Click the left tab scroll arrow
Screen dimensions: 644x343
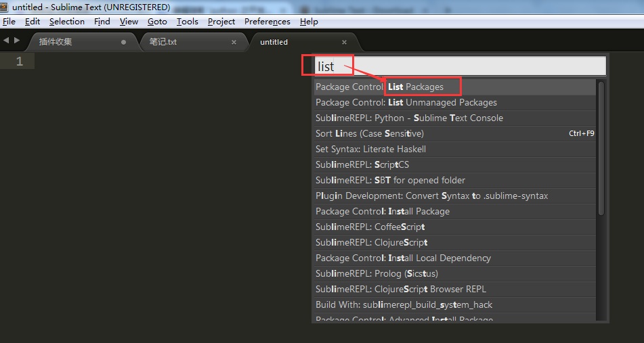[x=5, y=40]
